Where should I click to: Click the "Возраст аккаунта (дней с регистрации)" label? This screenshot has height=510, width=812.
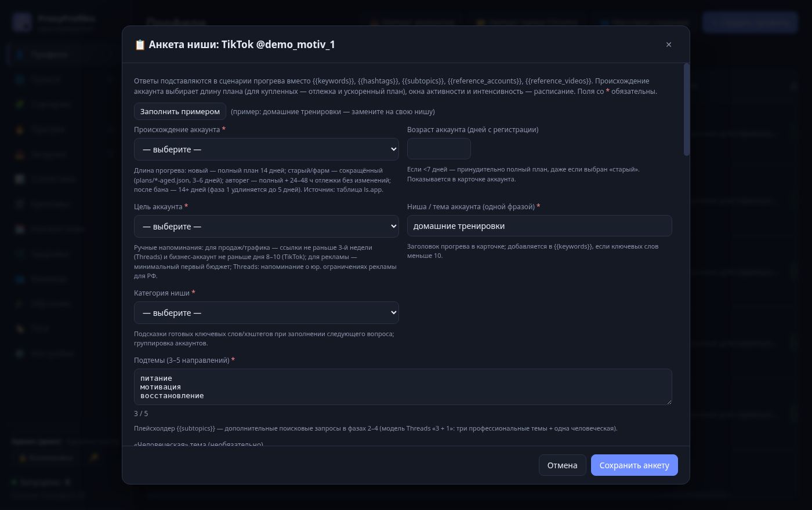coord(473,129)
